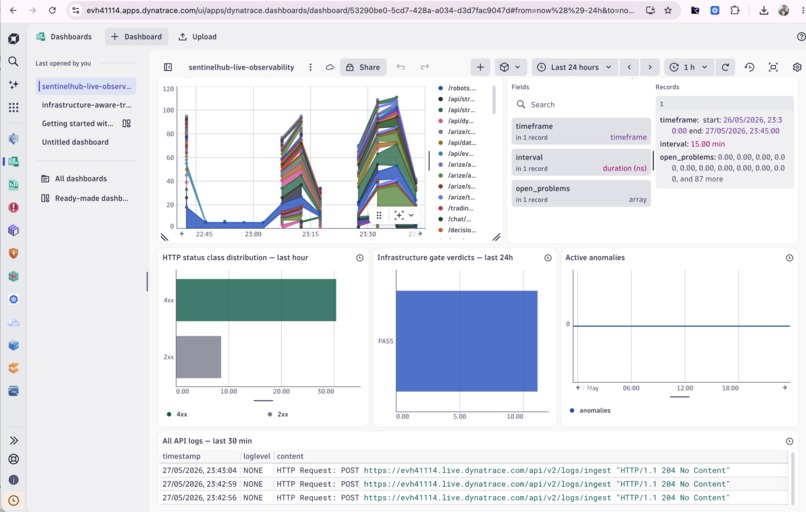This screenshot has height=512, width=806.
Task: Toggle the /decisio... legend entry
Action: (457, 230)
